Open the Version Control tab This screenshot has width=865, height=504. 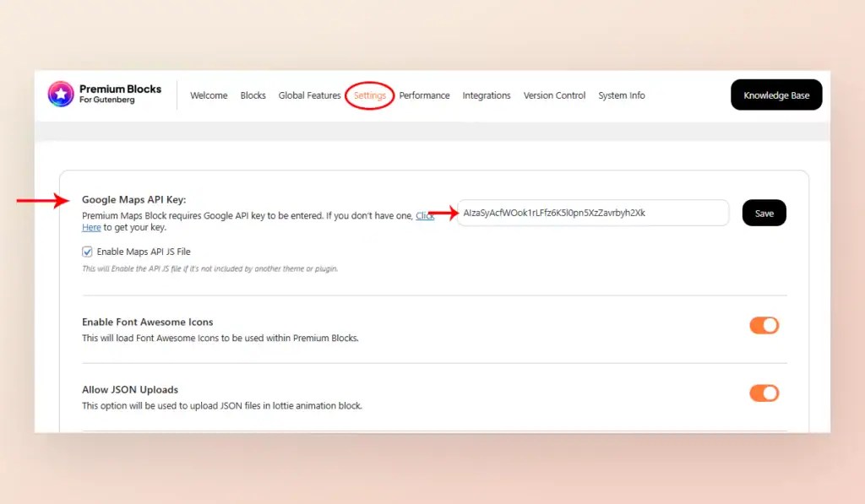coord(554,95)
